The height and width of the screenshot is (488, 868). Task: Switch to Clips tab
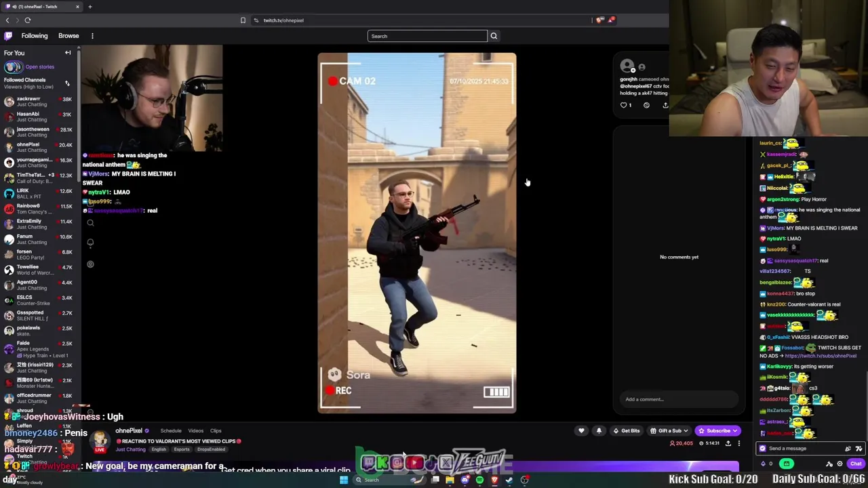[x=216, y=431]
